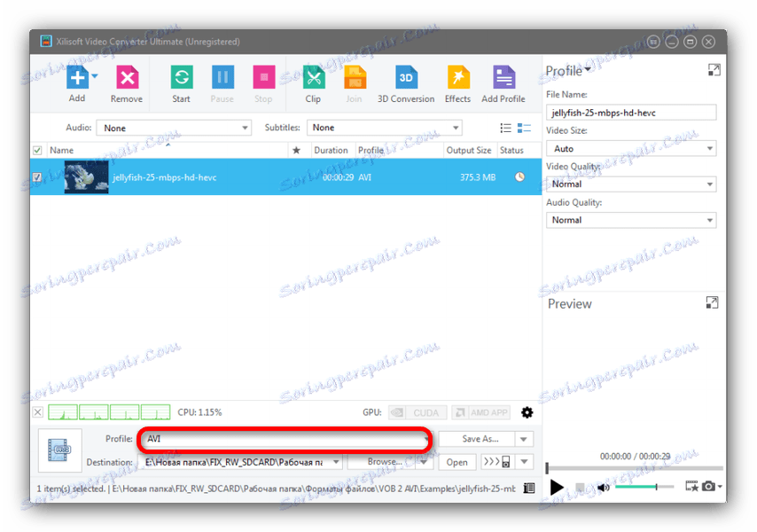Open settings via the gear icon
The width and height of the screenshot is (757, 532).
pos(527,412)
